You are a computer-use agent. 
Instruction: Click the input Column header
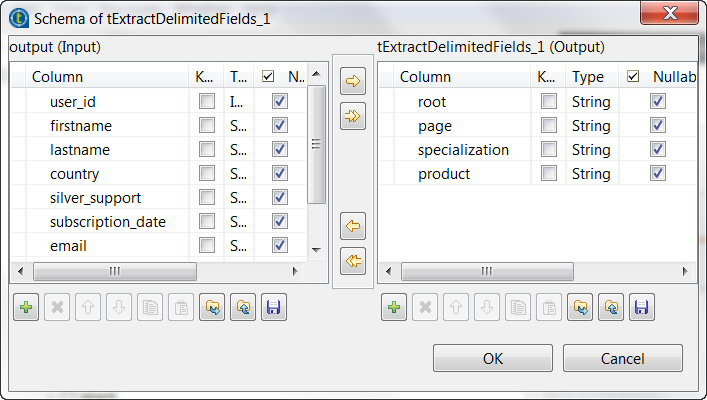pos(57,76)
